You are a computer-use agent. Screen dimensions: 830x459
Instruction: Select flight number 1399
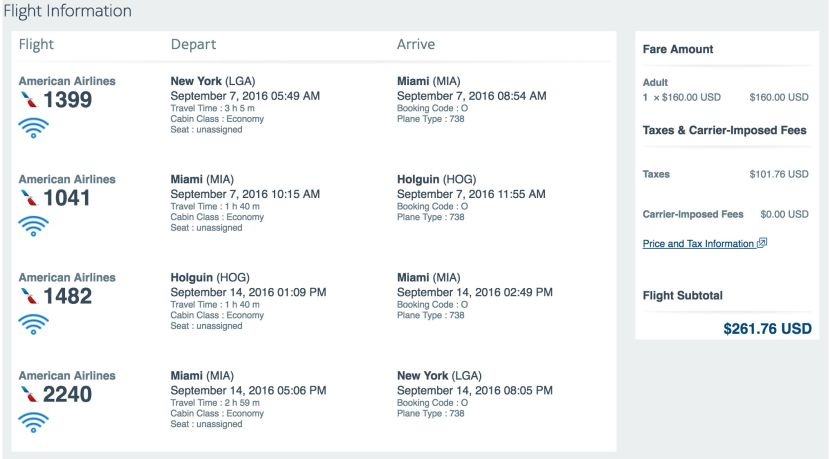pos(66,100)
